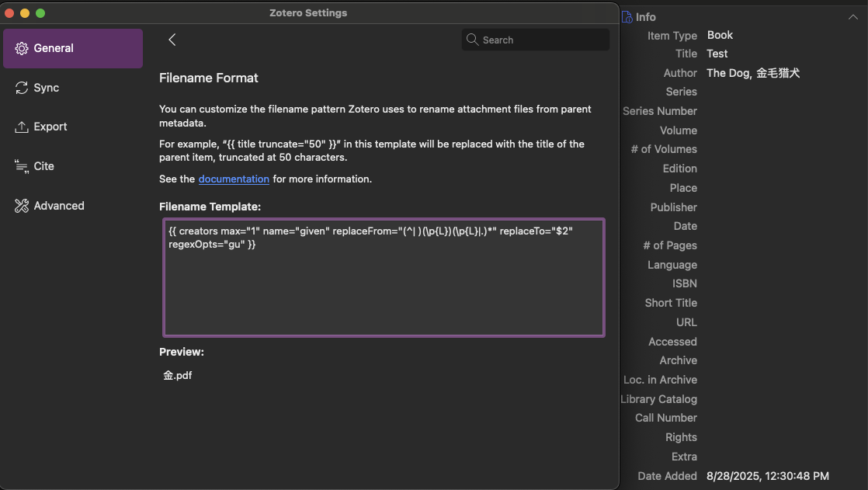Open the documentation link

pyautogui.click(x=234, y=179)
